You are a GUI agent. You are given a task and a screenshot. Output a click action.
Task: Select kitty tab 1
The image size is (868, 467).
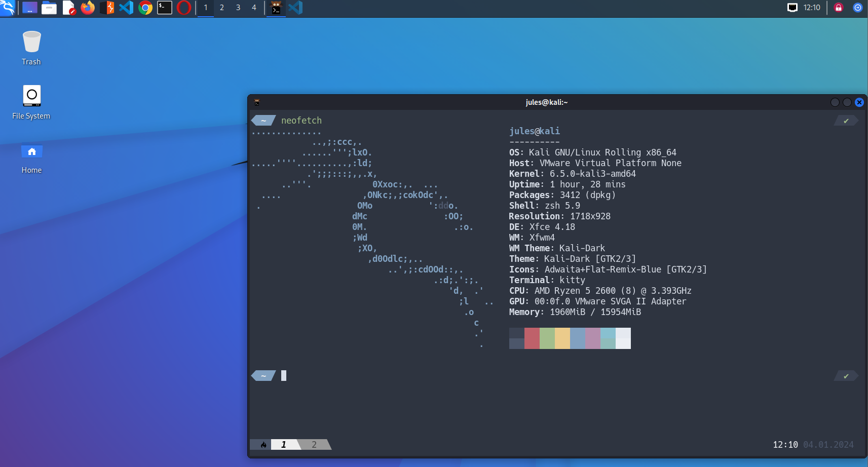point(284,445)
